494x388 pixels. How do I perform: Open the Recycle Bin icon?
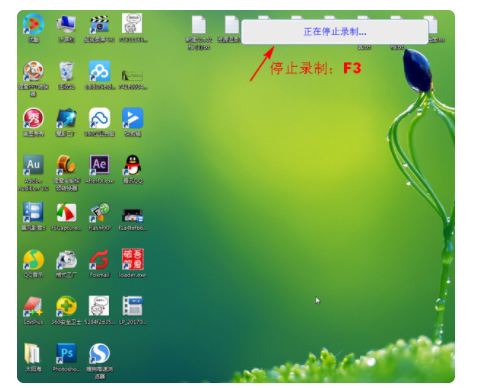(66, 71)
